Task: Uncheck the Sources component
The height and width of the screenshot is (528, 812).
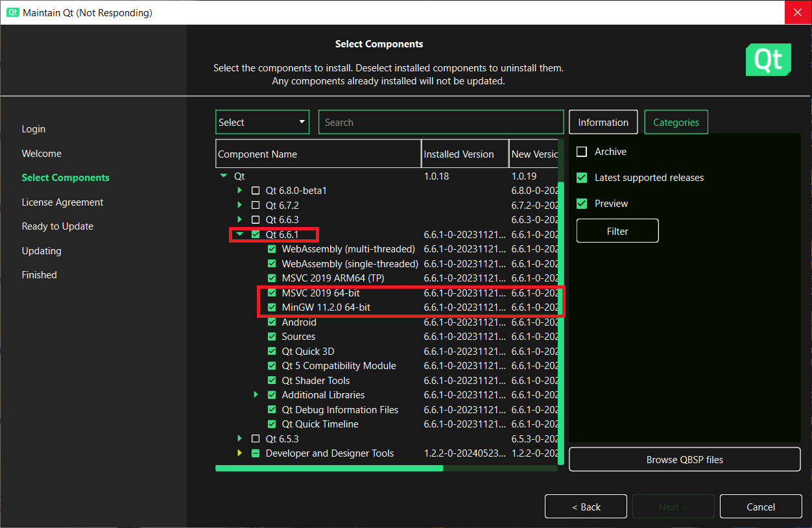Action: point(272,337)
